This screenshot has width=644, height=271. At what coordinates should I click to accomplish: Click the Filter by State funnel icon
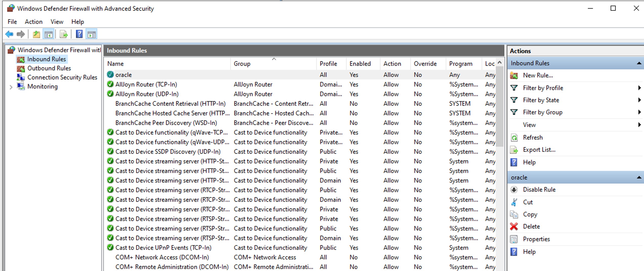click(x=514, y=100)
